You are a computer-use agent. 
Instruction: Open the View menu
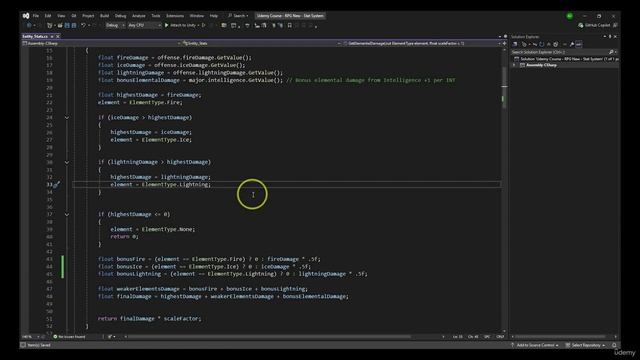[x=61, y=16]
